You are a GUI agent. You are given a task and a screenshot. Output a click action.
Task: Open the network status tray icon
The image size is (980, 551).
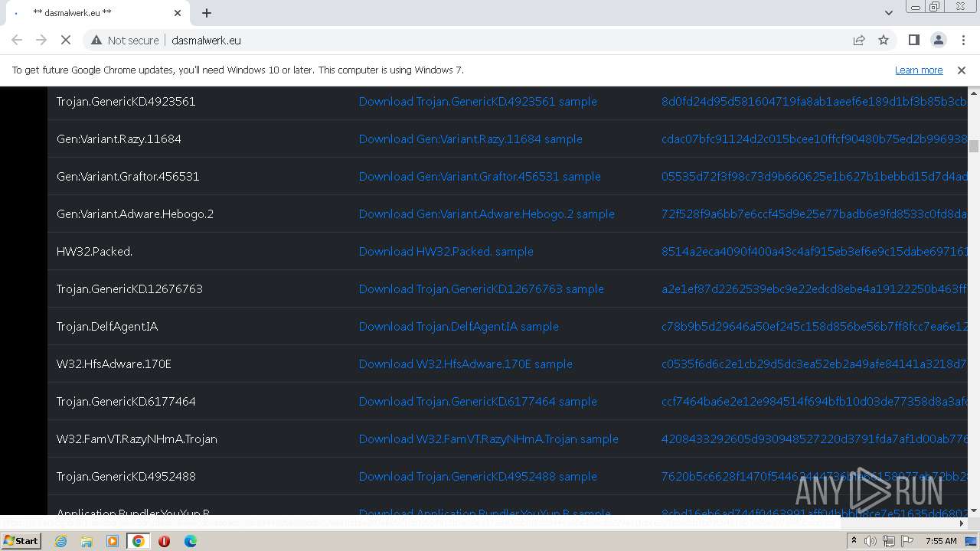(x=888, y=541)
